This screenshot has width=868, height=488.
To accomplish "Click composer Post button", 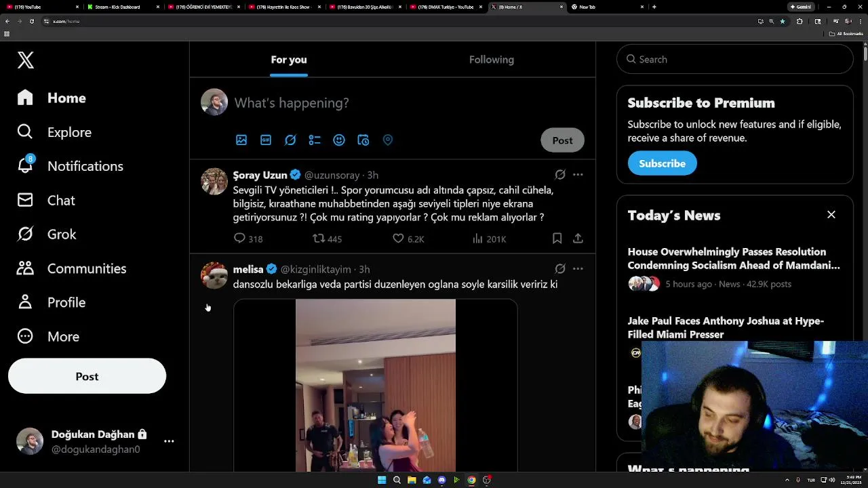I will point(562,140).
